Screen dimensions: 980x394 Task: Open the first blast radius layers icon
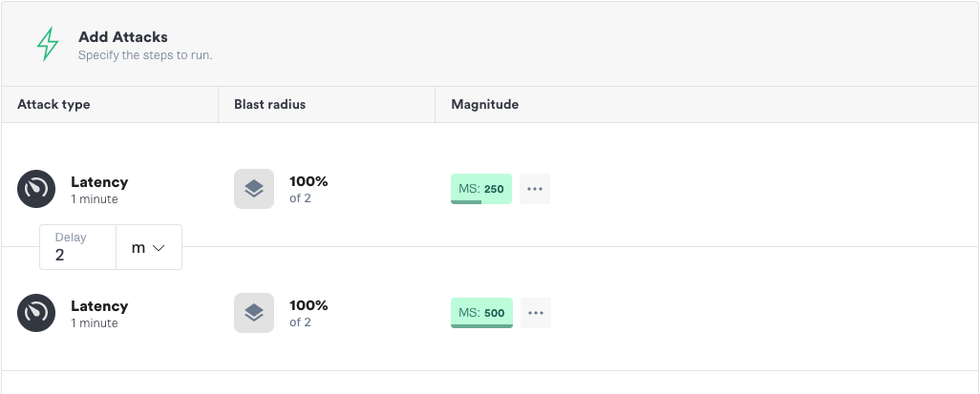(254, 189)
